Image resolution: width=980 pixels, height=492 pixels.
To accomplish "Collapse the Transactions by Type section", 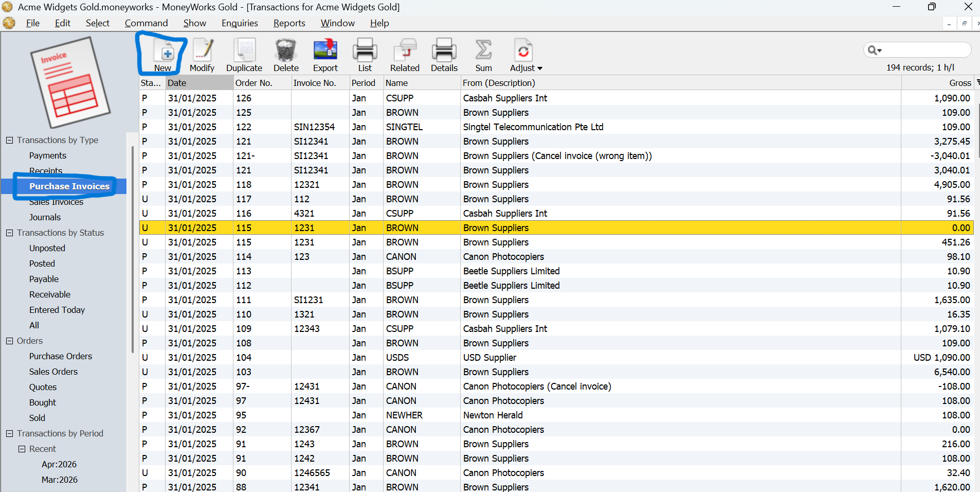I will click(x=10, y=140).
